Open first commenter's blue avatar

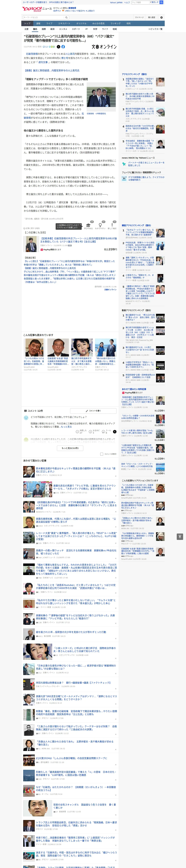pyautogui.click(x=26, y=418)
